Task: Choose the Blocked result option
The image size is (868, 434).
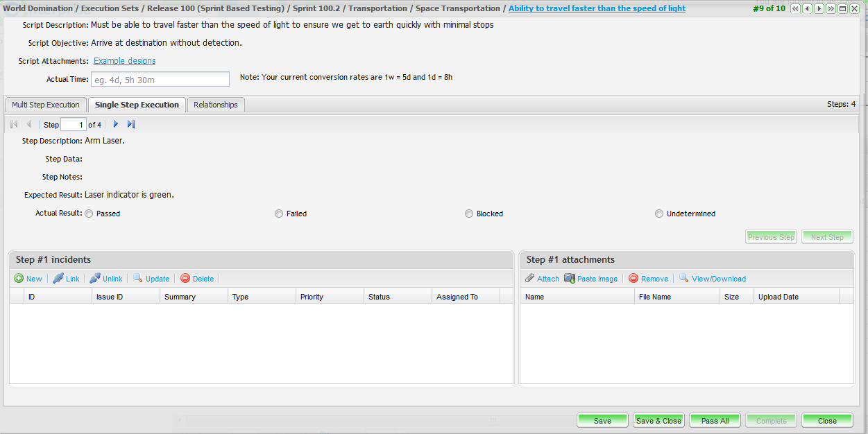Action: 469,214
